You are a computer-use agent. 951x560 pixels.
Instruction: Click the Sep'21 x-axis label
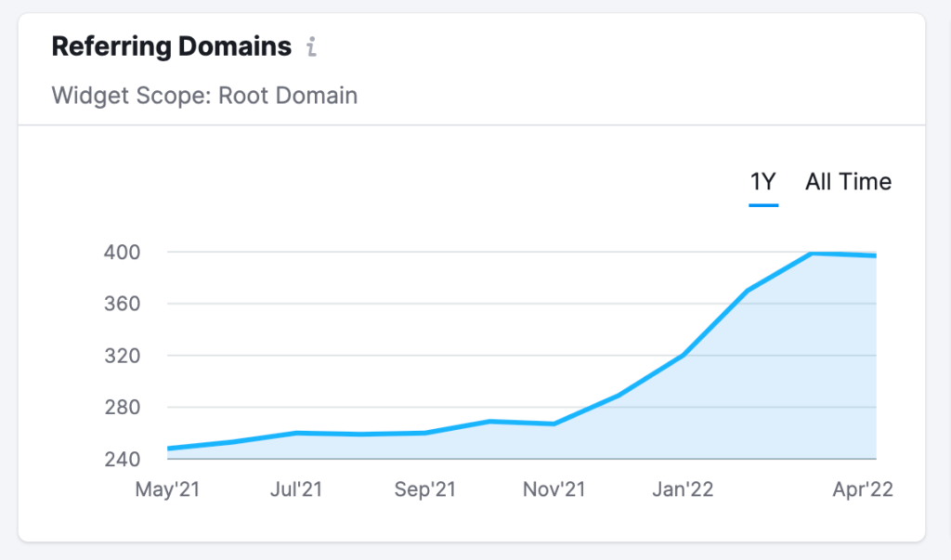[425, 489]
